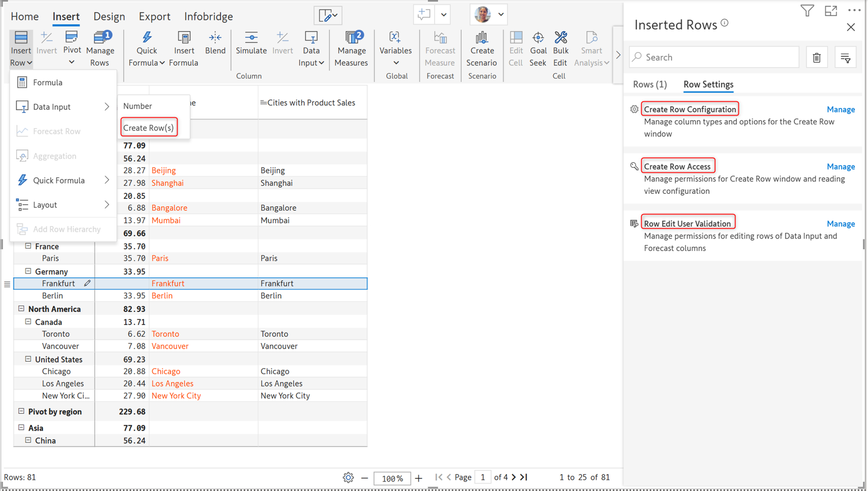Image resolution: width=868 pixels, height=491 pixels.
Task: Collapse the Germany row group
Action: pos(28,271)
